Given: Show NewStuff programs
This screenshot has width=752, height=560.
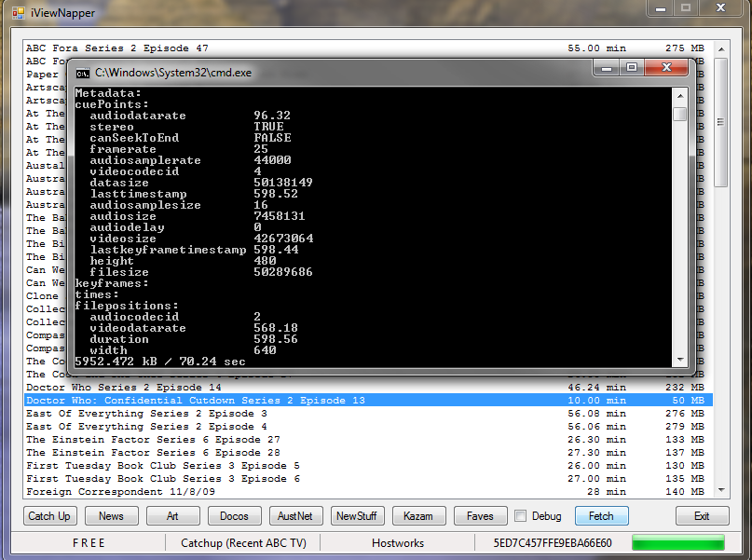Looking at the screenshot, I should pyautogui.click(x=357, y=516).
